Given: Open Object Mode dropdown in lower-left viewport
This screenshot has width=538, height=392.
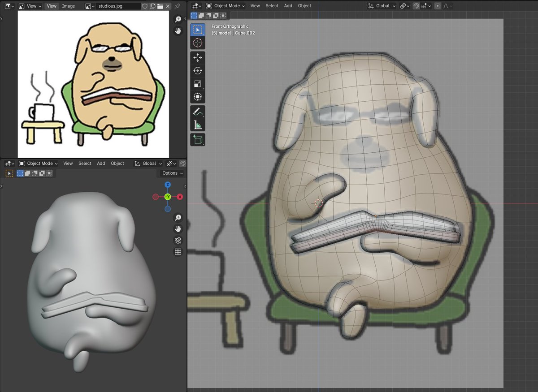Looking at the screenshot, I should click(39, 164).
